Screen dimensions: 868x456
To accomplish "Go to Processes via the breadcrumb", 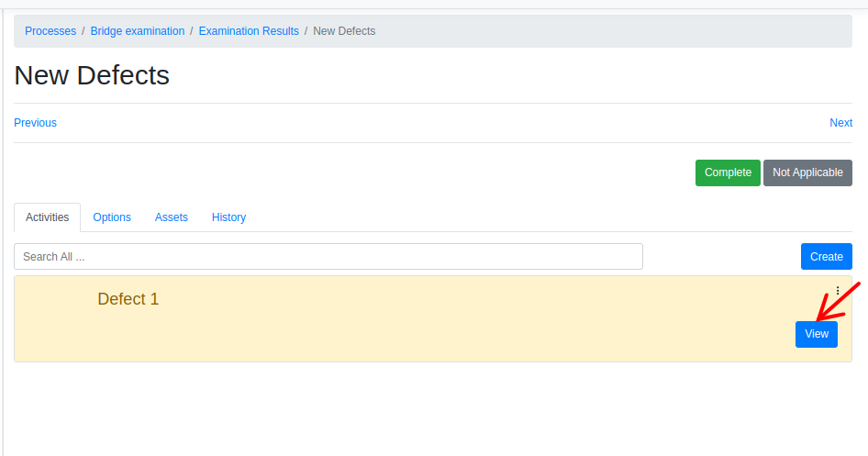I will 50,31.
